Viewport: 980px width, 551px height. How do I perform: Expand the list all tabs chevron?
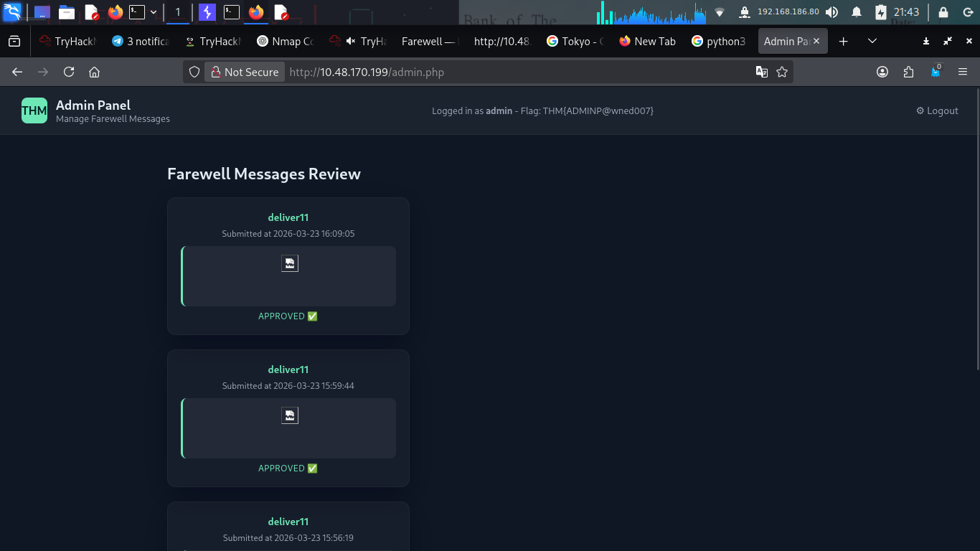[x=872, y=42]
